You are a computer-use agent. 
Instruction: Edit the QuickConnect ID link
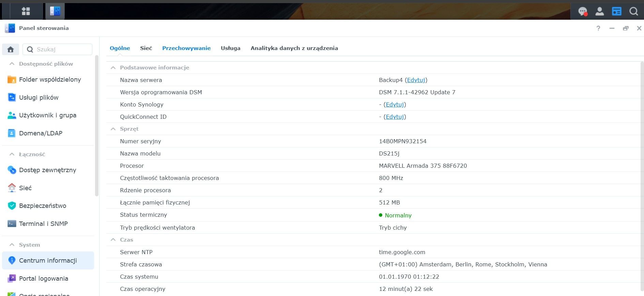[395, 117]
